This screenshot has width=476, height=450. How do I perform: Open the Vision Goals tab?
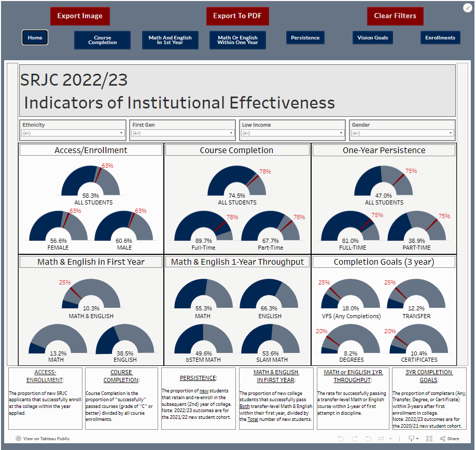click(372, 37)
